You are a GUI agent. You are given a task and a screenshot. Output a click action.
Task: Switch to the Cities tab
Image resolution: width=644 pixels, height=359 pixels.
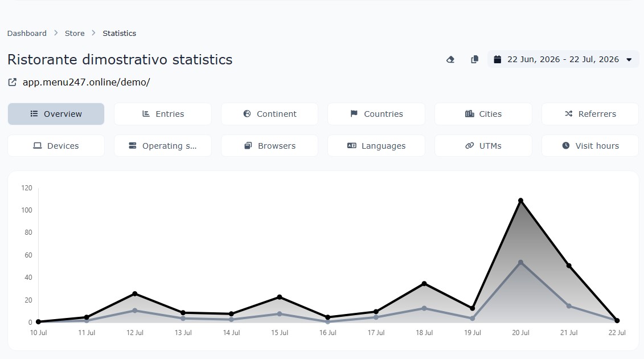[483, 114]
